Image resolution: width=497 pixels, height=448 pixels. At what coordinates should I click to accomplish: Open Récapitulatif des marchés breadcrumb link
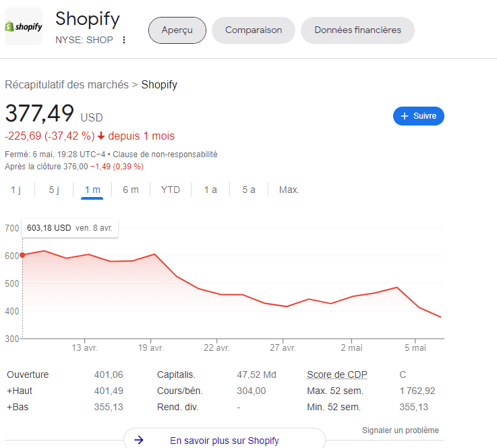point(66,84)
